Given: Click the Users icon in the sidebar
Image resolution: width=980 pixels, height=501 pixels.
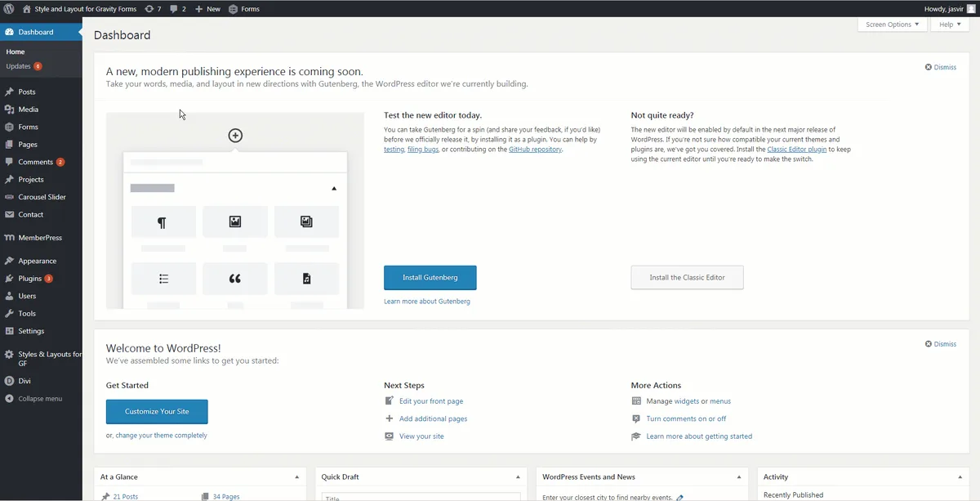Looking at the screenshot, I should (9, 296).
